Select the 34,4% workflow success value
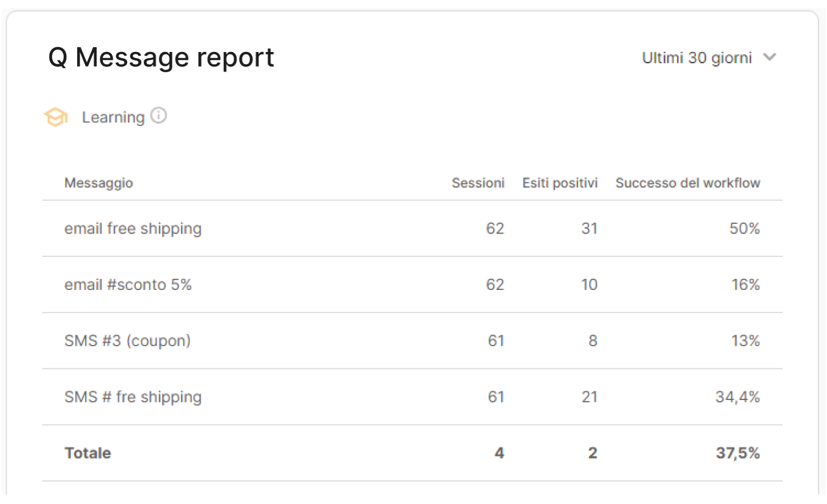The height and width of the screenshot is (504, 827). 737,397
